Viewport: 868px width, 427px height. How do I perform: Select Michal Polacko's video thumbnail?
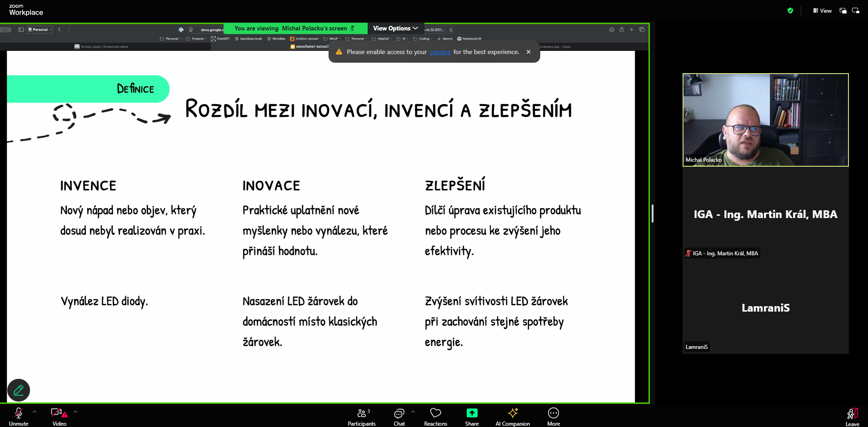coord(765,120)
